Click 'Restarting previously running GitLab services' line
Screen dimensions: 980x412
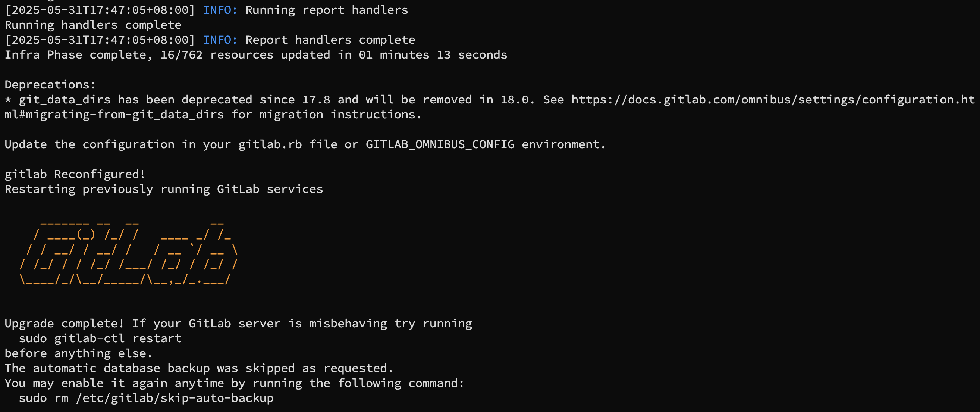(x=164, y=189)
